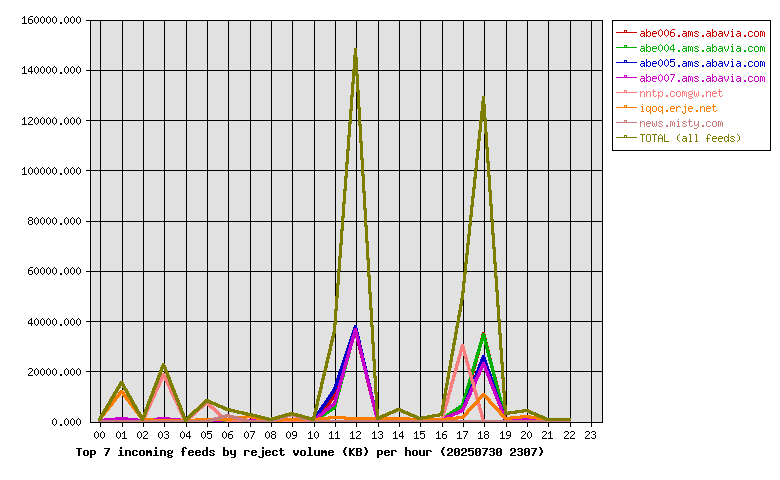Click the y-axis label 160000.000
The height and width of the screenshot is (480, 780).
point(51,20)
